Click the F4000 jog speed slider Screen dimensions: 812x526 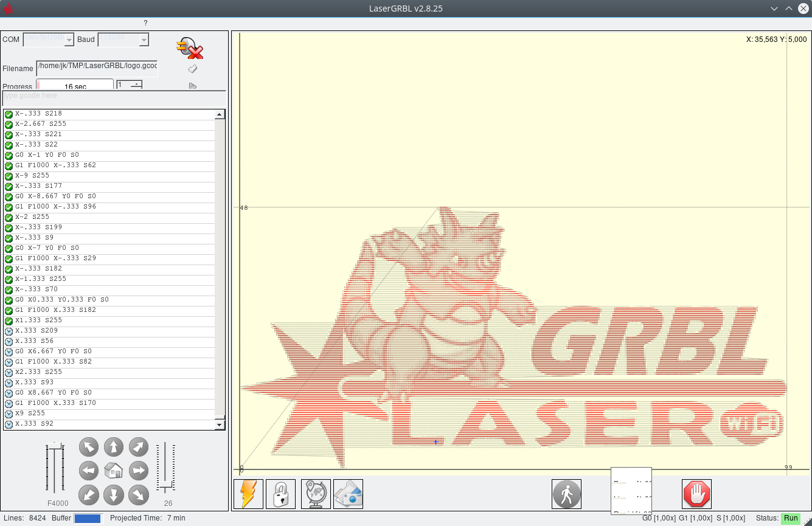(55, 468)
